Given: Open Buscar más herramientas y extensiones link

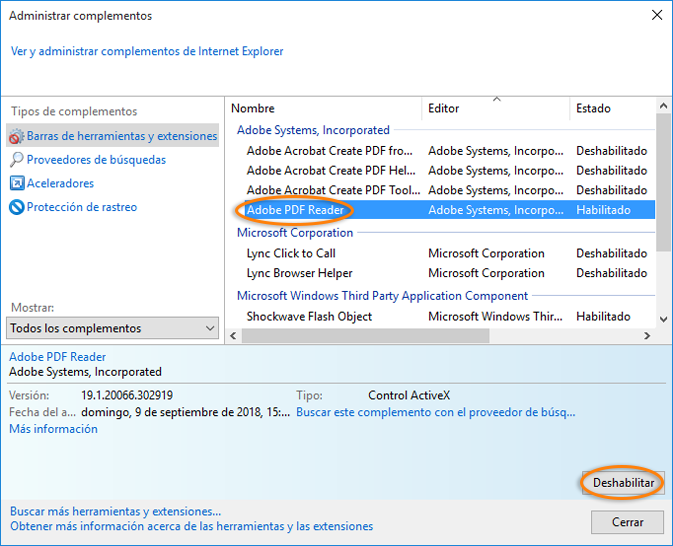Looking at the screenshot, I should point(115,511).
